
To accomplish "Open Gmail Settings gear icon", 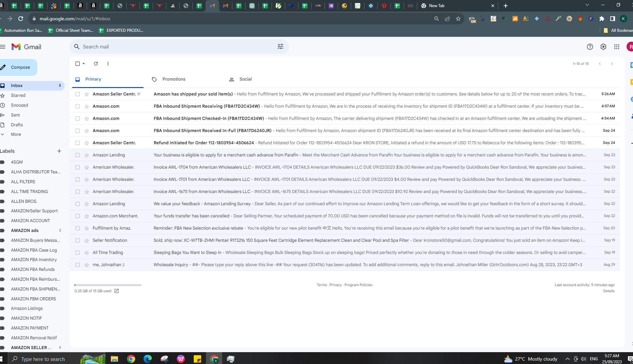I will point(603,47).
